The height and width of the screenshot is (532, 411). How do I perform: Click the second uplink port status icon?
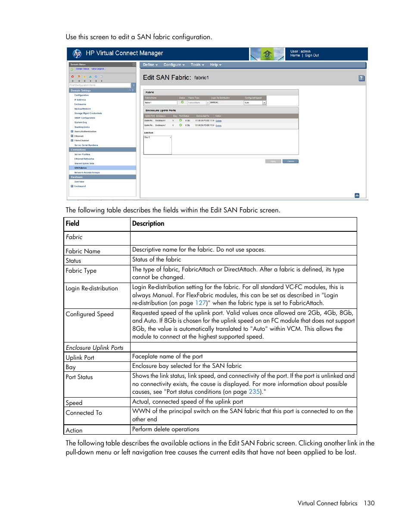coord(181,125)
